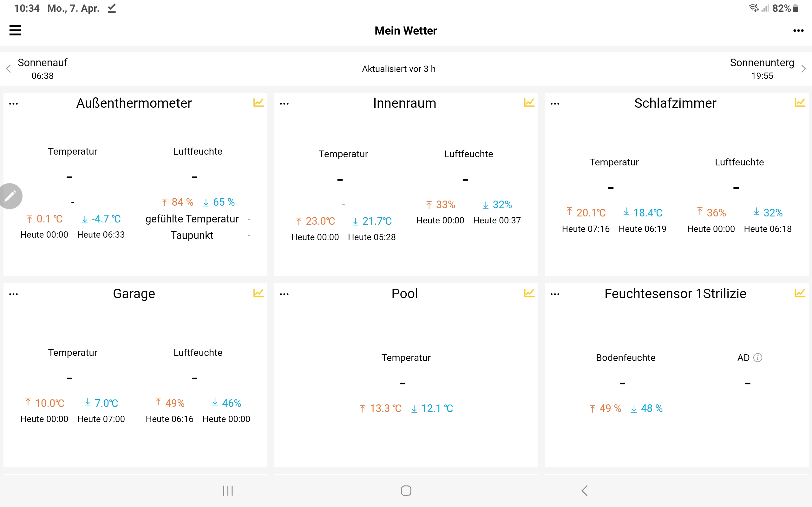Open the Garage three-dot options
Viewport: 812px width, 507px height.
coord(13,294)
